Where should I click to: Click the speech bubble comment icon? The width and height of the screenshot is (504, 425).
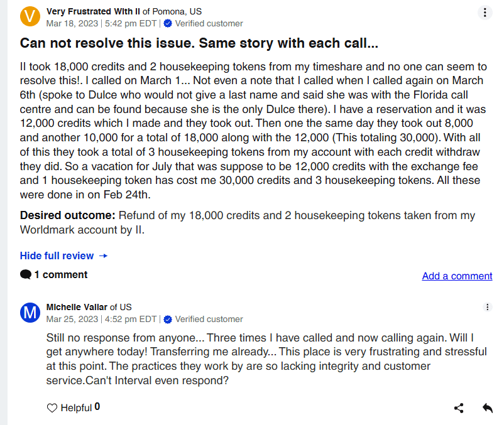point(26,275)
